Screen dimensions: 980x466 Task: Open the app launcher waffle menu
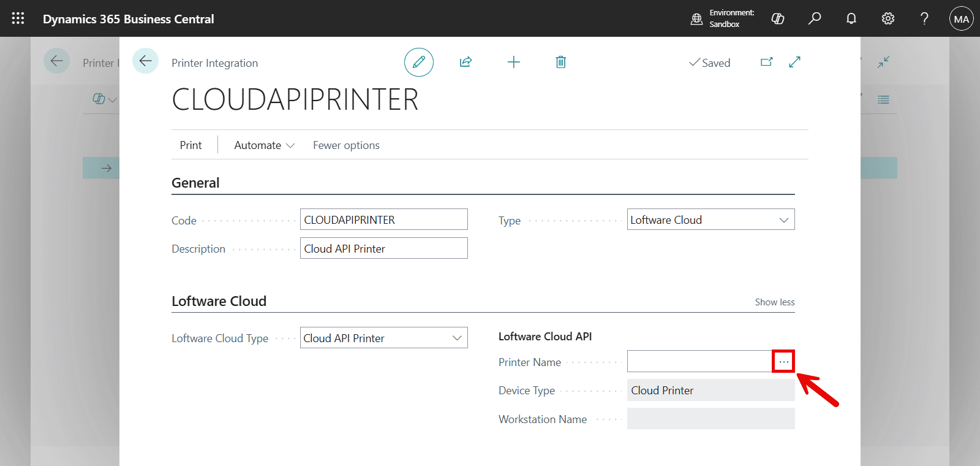pyautogui.click(x=18, y=18)
